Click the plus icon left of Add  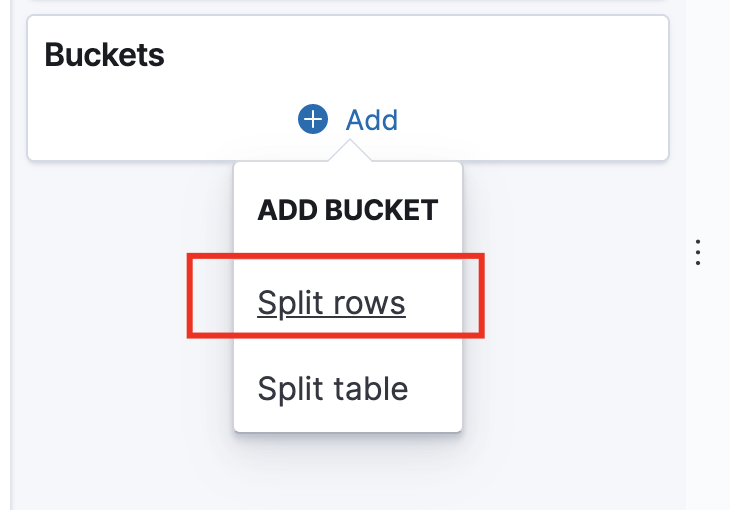313,120
